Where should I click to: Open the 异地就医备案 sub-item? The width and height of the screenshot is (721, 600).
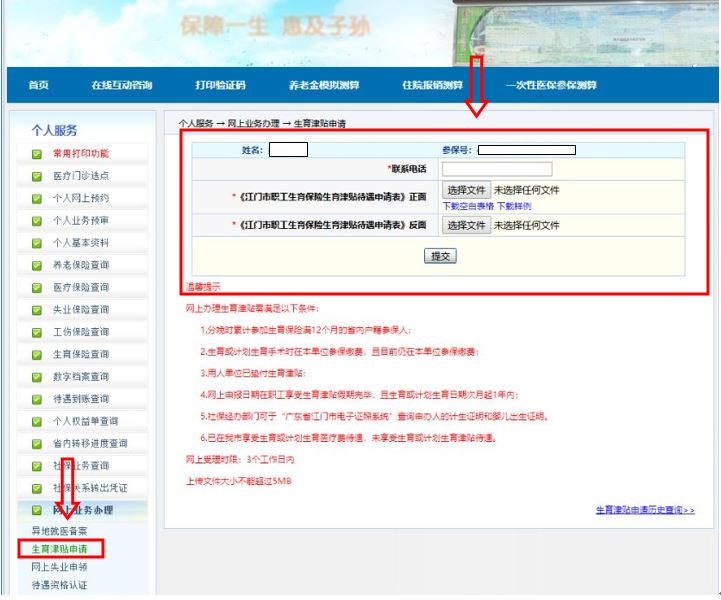(59, 531)
